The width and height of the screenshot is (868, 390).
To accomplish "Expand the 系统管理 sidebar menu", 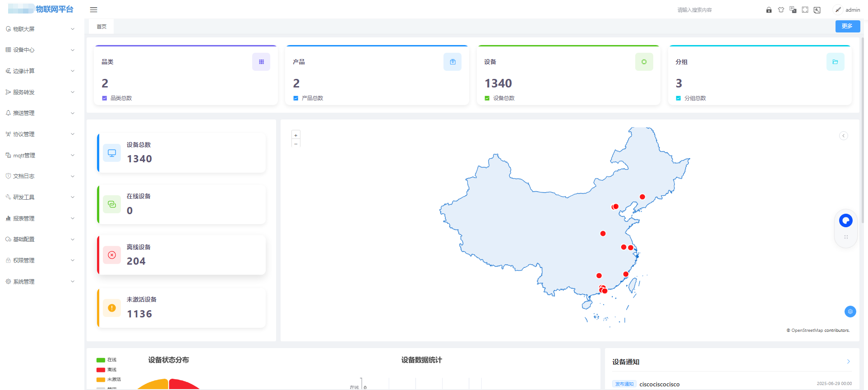I will coord(40,281).
